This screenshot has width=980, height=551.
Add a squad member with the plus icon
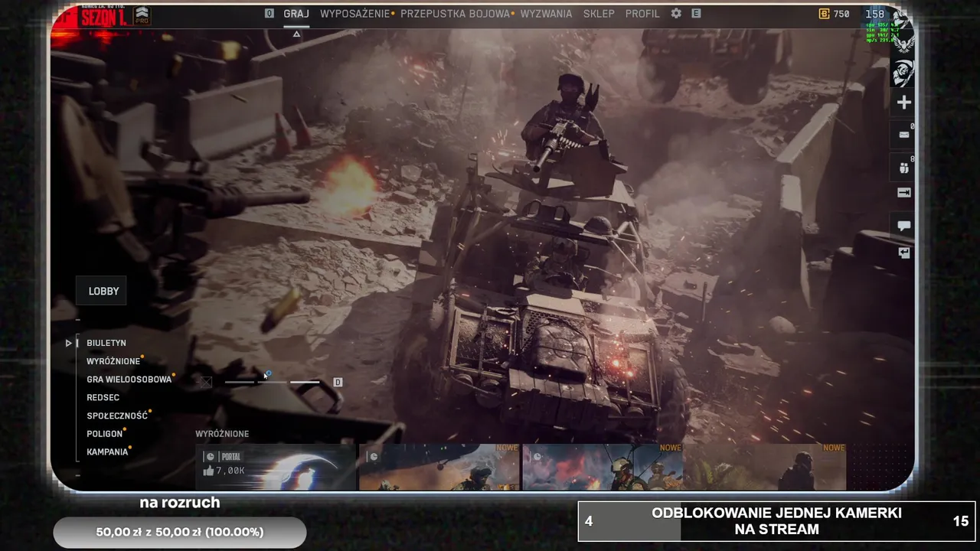(904, 103)
